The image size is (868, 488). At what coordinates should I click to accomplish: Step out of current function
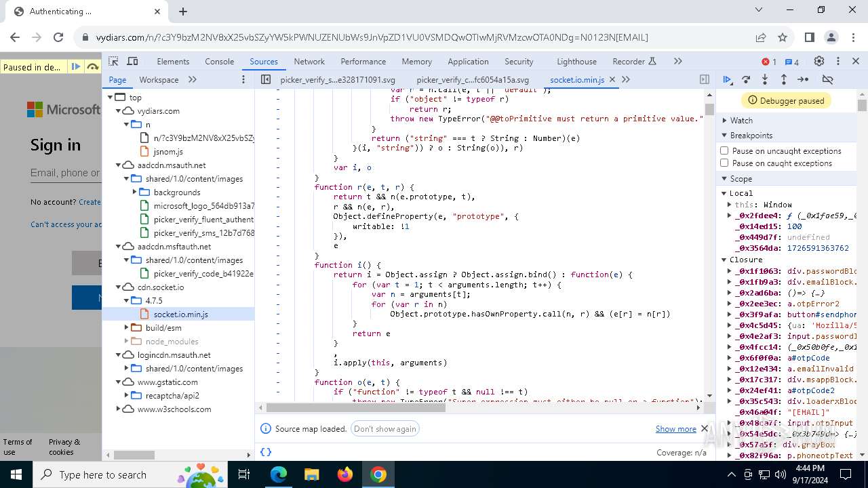click(783, 79)
